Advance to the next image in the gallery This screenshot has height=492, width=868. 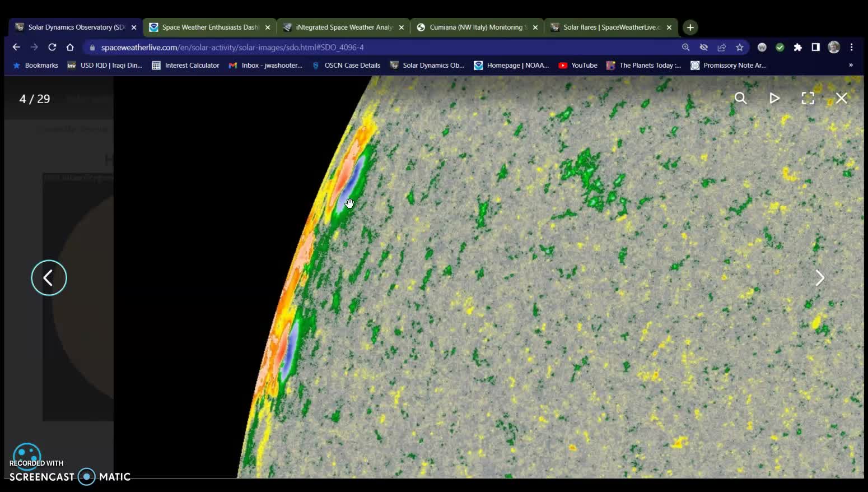pos(820,278)
